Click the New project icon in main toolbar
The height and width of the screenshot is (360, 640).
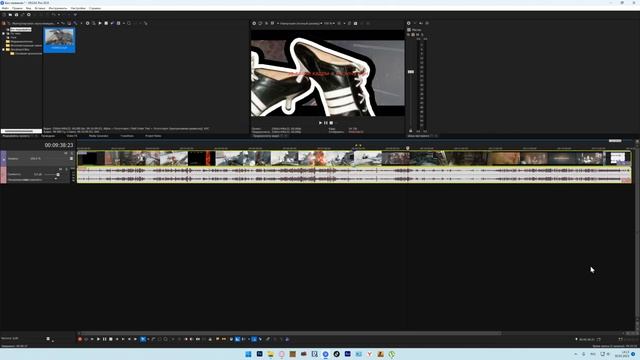4,15
